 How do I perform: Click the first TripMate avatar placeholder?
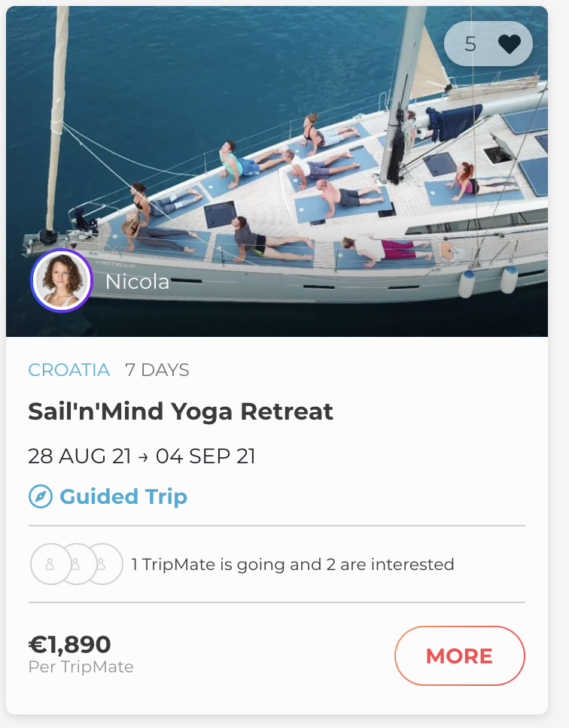coord(50,564)
